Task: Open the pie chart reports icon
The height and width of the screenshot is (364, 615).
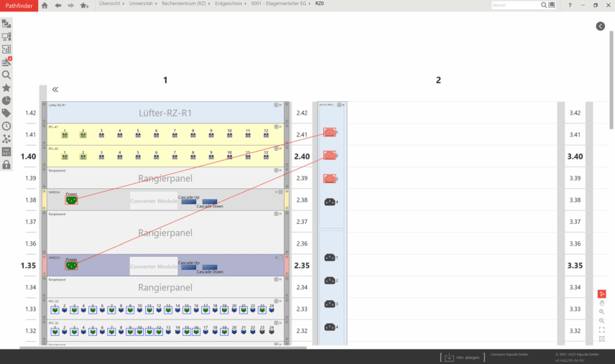Action: [x=6, y=101]
